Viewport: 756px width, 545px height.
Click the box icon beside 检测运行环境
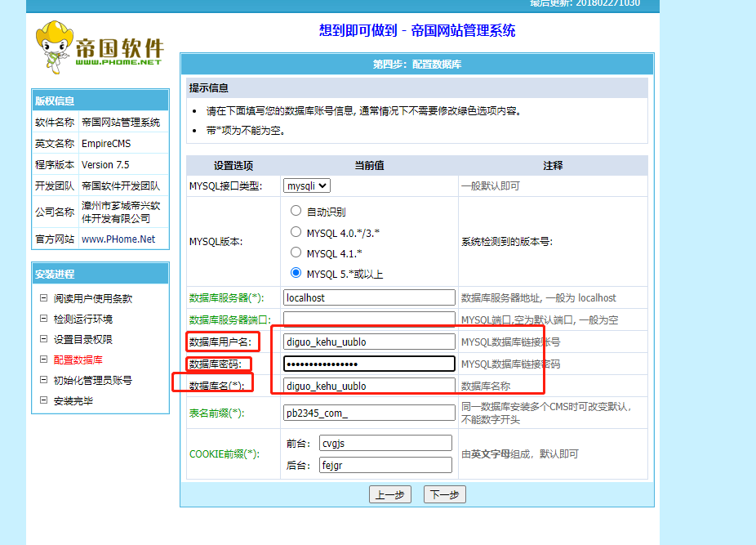(43, 319)
